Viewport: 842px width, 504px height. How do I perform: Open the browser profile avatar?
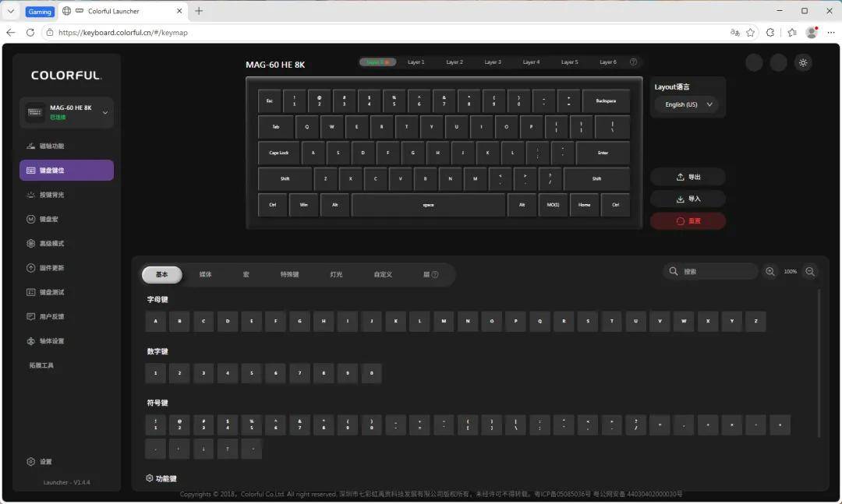click(x=812, y=32)
